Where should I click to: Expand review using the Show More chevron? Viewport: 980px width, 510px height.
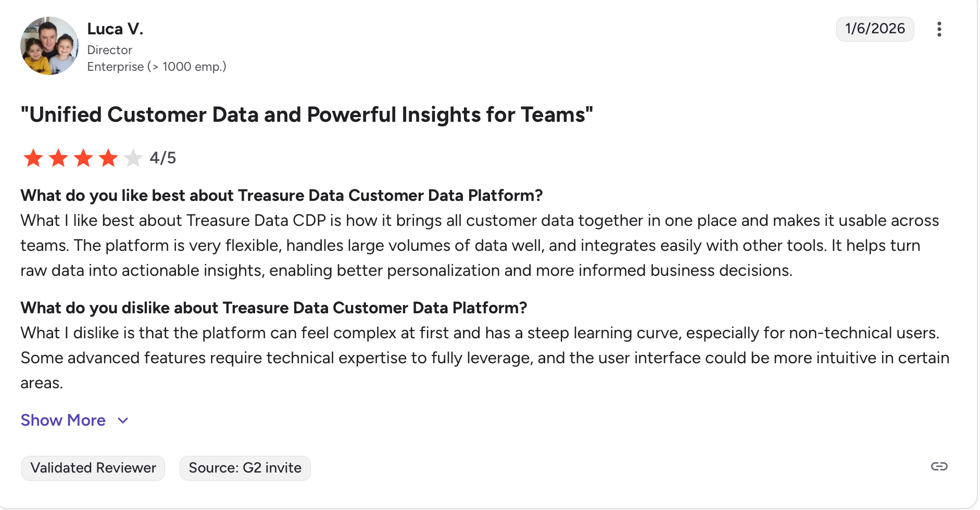tap(123, 420)
